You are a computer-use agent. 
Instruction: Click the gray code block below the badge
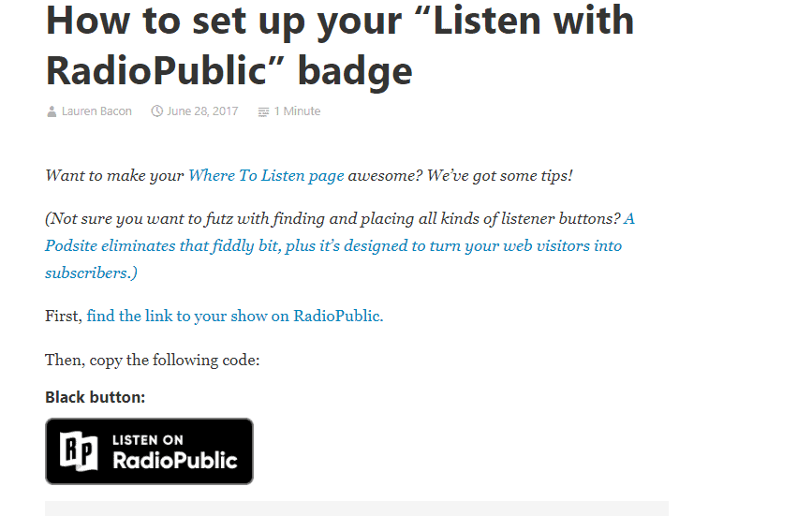tap(356, 509)
